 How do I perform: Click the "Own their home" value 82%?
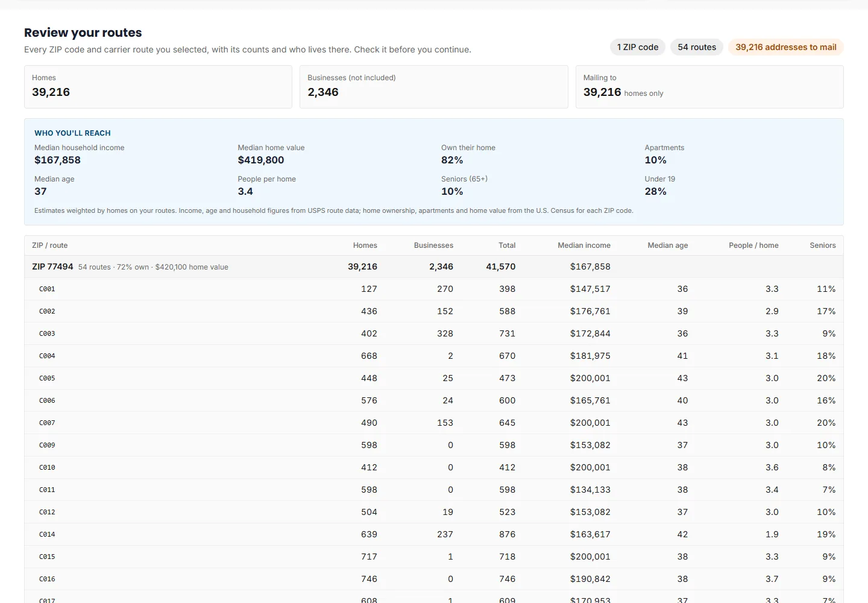pos(452,160)
